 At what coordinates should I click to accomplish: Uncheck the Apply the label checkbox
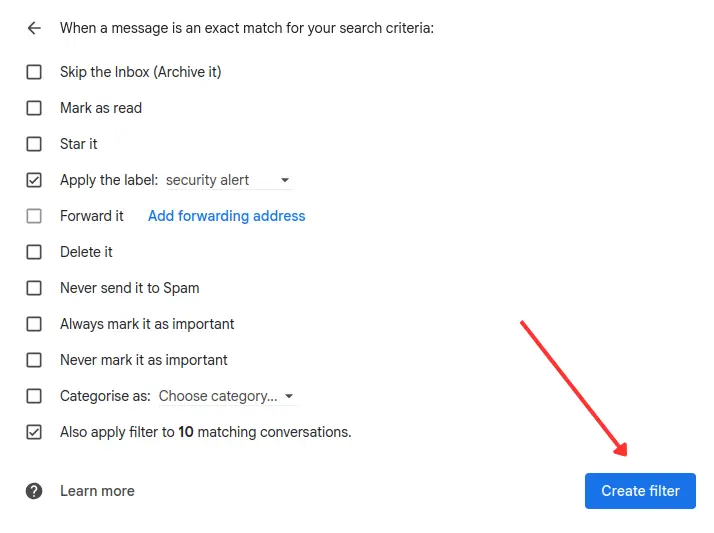34,180
